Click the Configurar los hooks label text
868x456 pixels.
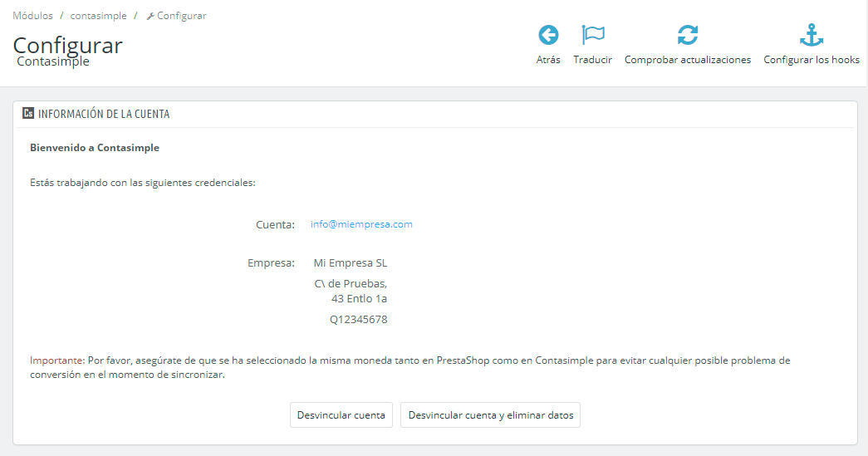point(812,60)
